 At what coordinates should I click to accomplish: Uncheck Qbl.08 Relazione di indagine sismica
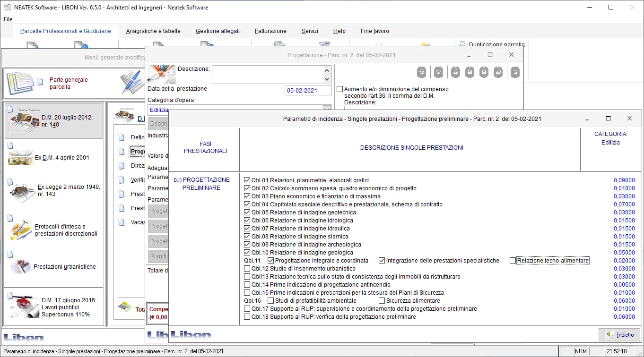pos(247,237)
